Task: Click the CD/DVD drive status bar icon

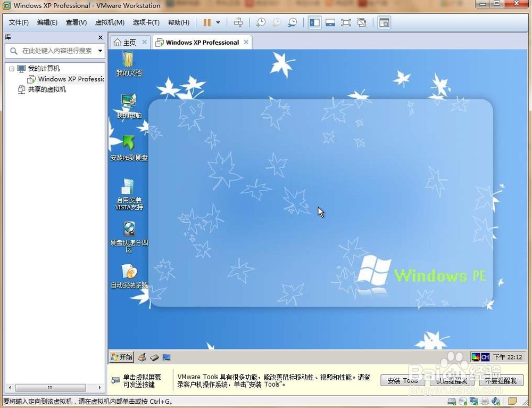Action: [x=463, y=402]
